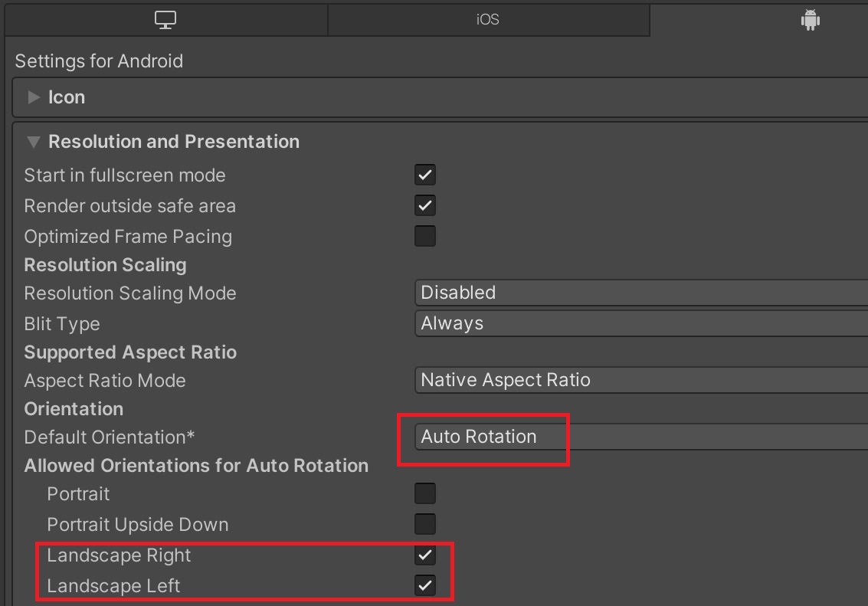Click the Aspect Ratio Mode label
The width and height of the screenshot is (868, 606).
(x=105, y=381)
